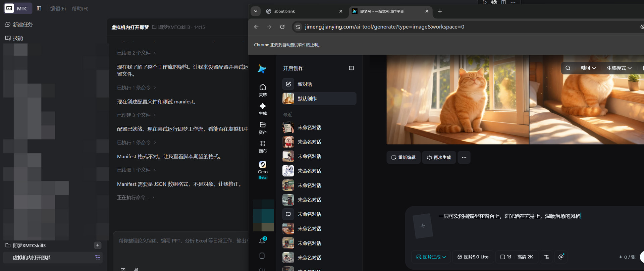The image size is (644, 271).
Task: Open the 技能 skills section in MTC
Action: coord(14,38)
